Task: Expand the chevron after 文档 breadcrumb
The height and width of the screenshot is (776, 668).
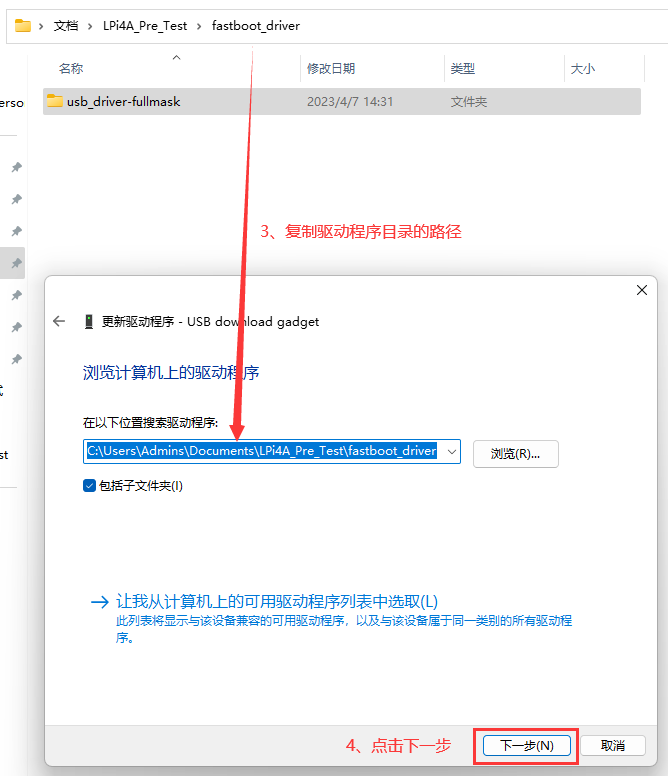Action: pos(90,26)
